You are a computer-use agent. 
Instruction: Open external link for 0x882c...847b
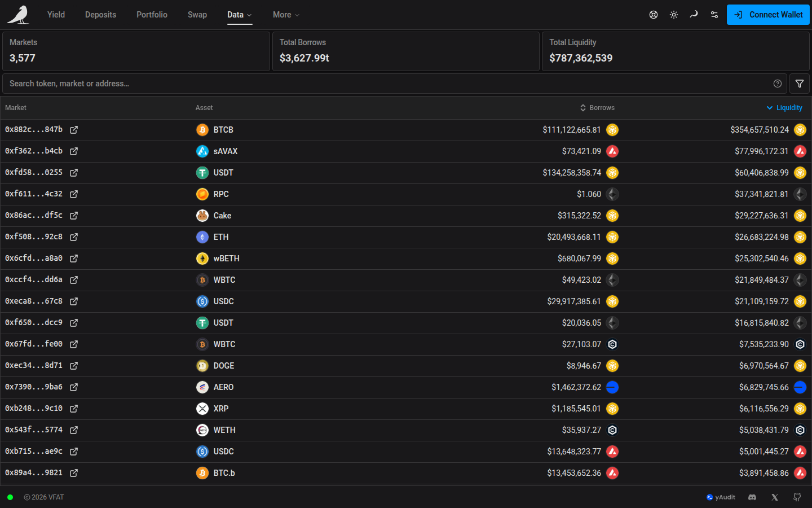pyautogui.click(x=74, y=130)
